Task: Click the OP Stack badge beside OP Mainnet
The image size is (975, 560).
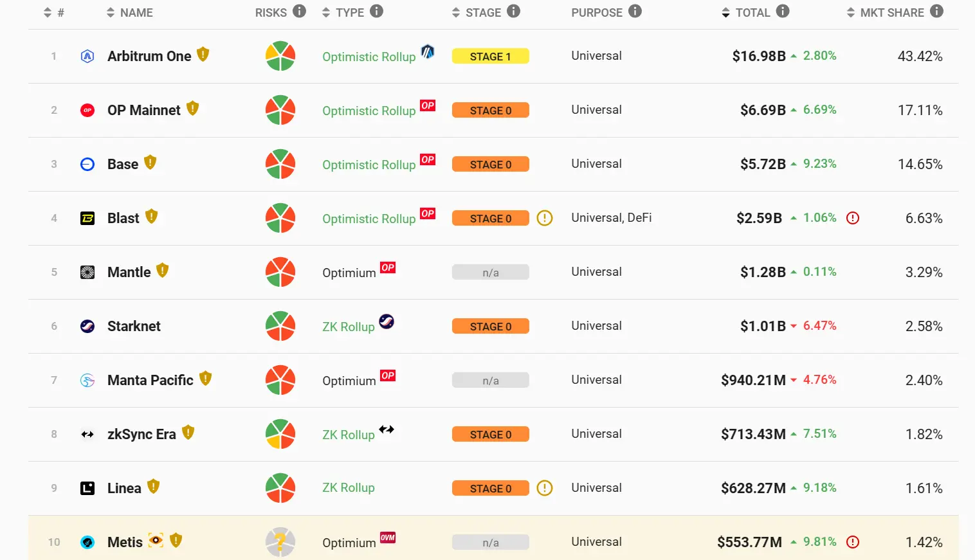Action: pyautogui.click(x=428, y=105)
